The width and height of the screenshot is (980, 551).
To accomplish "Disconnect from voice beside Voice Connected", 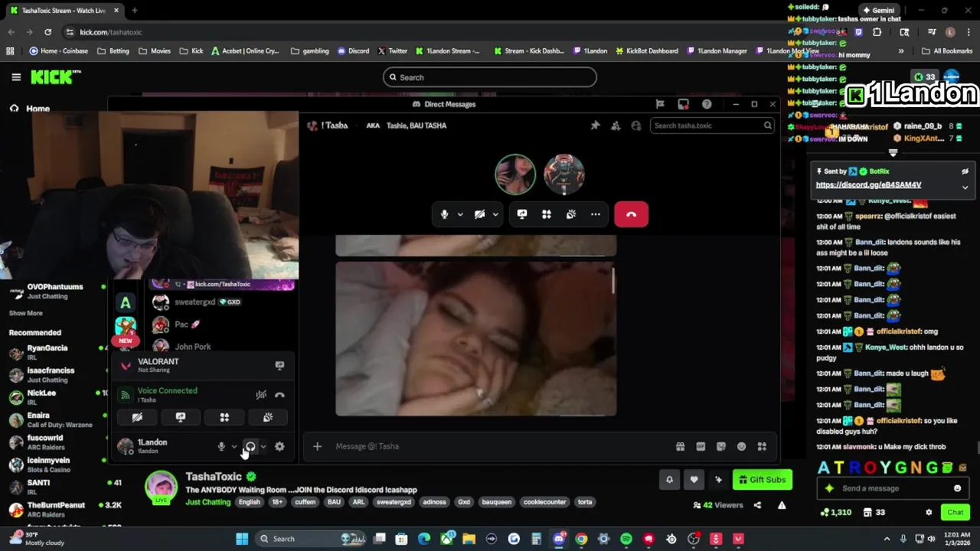I will coord(279,395).
